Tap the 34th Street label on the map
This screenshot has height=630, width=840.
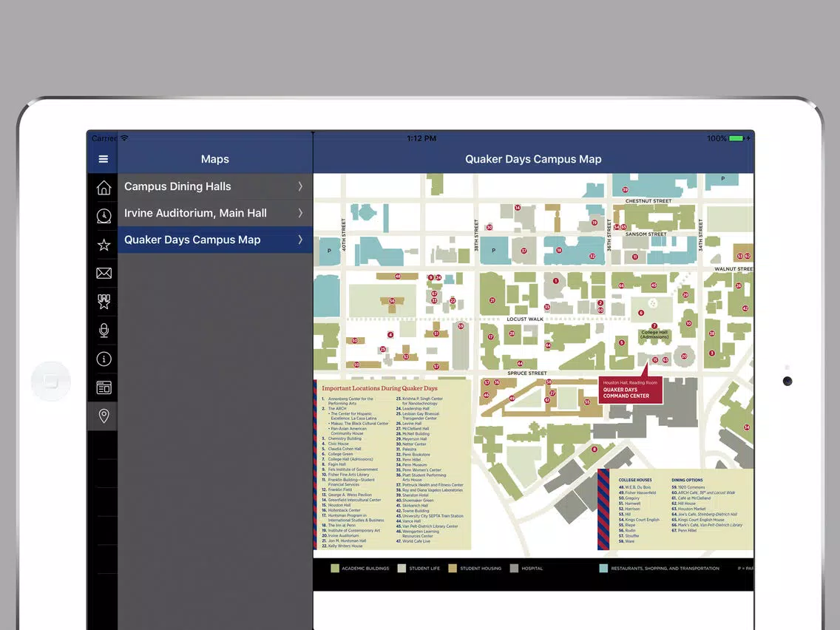coord(700,235)
